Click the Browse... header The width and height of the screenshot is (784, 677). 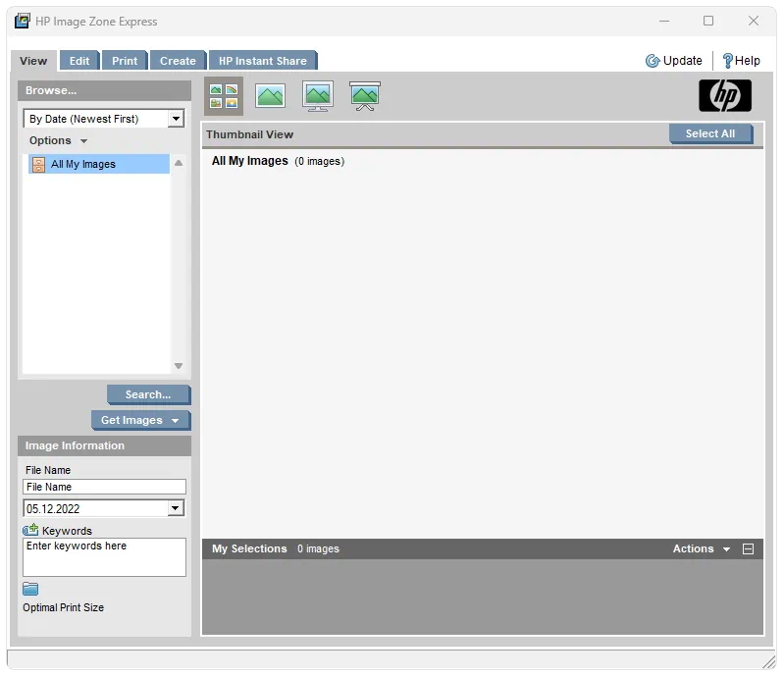(x=104, y=90)
